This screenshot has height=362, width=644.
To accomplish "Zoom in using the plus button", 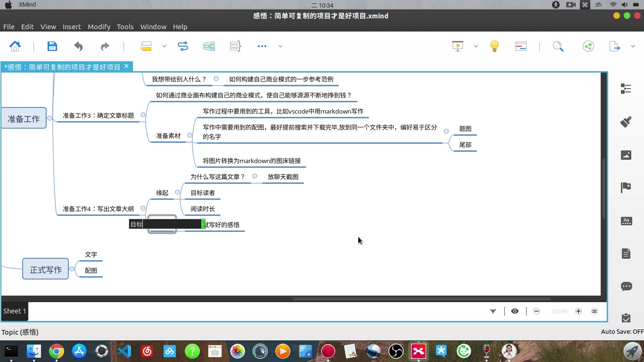I will (x=578, y=311).
